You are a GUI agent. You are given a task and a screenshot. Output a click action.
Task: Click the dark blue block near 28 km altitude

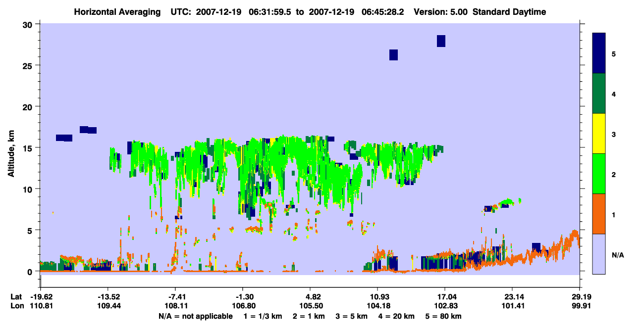click(441, 41)
